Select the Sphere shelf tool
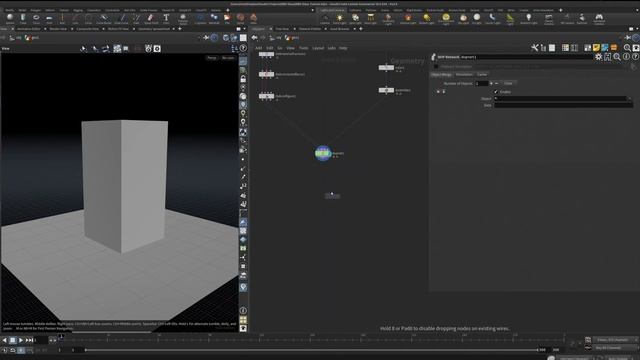This screenshot has width=640, height=360. (10, 18)
